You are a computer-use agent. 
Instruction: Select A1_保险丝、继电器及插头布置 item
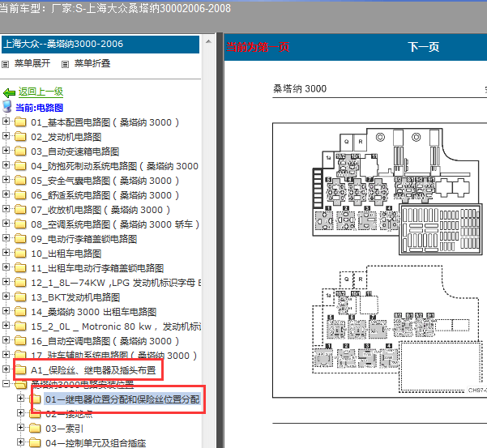(93, 370)
